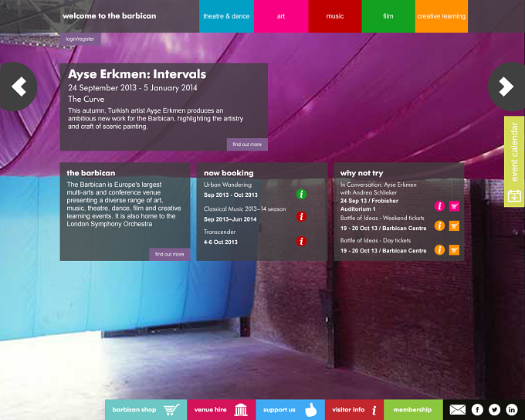Open the art section

[x=281, y=16]
